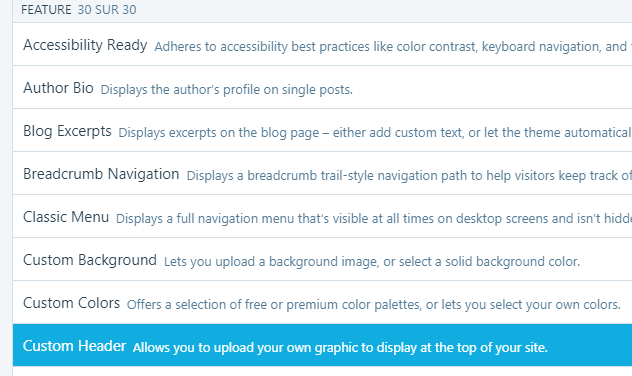Click the Accessibility Ready description text

tap(393, 47)
